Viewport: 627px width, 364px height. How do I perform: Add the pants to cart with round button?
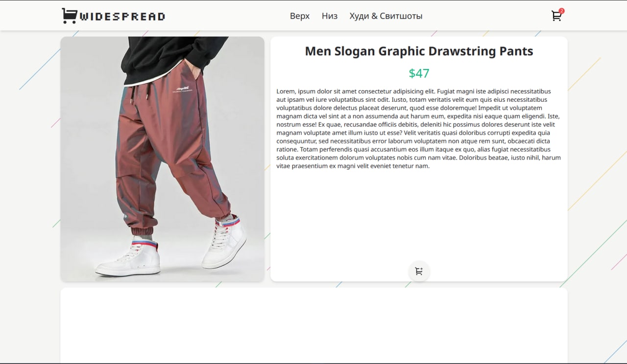[419, 272]
